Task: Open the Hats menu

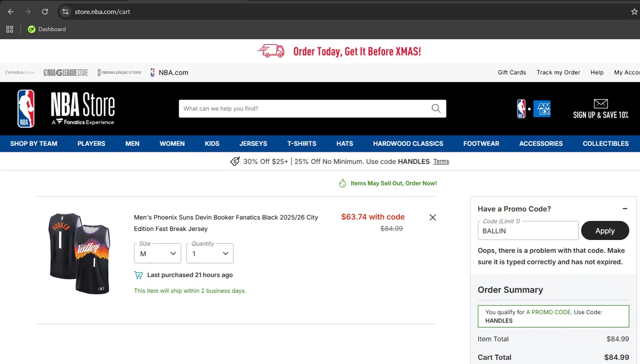Action: click(345, 144)
